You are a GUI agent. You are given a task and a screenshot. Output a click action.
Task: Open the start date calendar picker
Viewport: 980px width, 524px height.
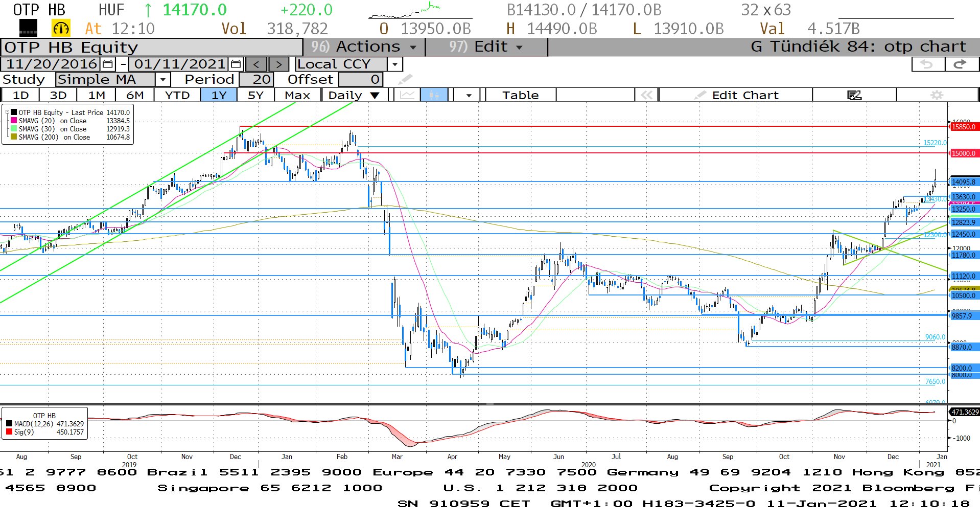tap(108, 64)
